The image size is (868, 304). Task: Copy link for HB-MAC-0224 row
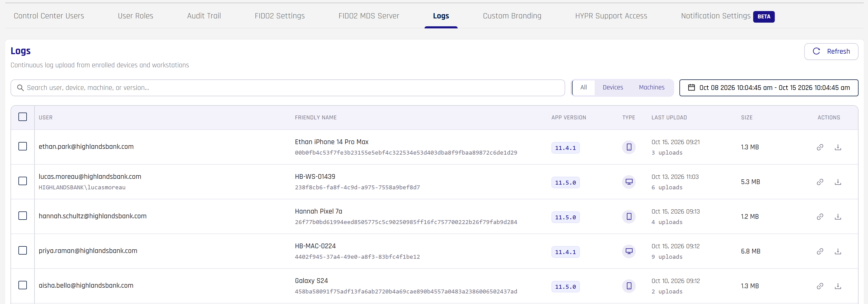pos(820,251)
